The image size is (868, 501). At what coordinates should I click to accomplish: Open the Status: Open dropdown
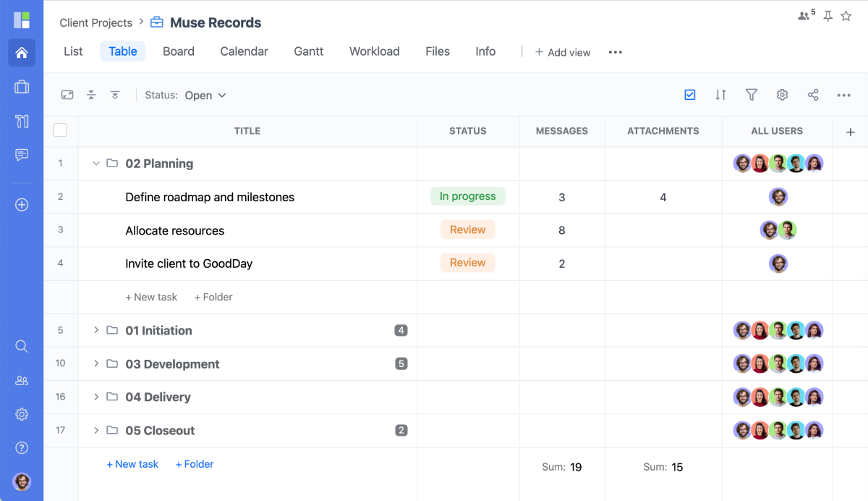186,95
